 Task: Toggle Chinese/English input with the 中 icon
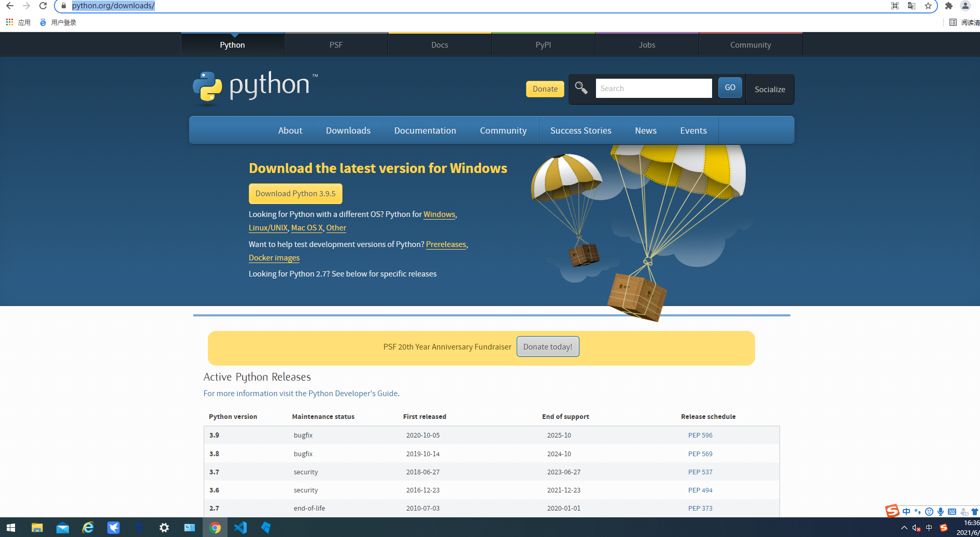[906, 511]
